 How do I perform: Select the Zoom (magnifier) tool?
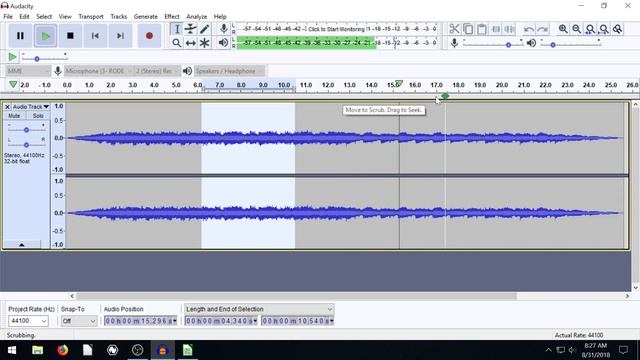coord(177,42)
